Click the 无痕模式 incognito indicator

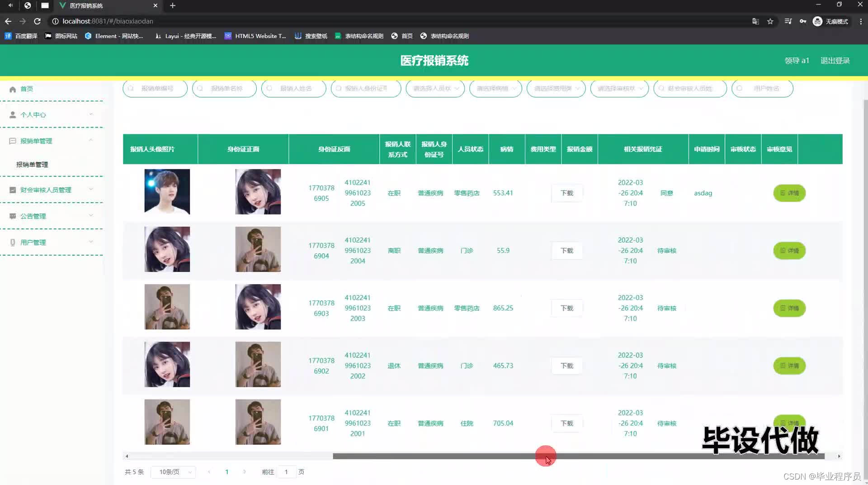[830, 21]
